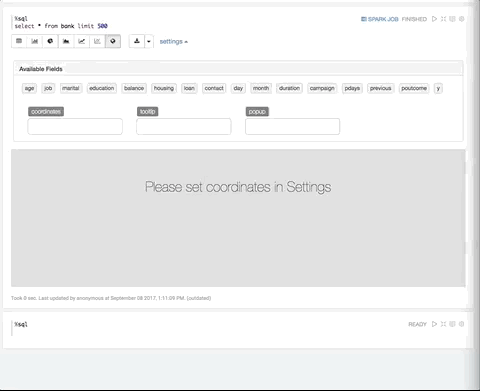This screenshot has height=391, width=480.
Task: Pick the 'campaign' field chip
Action: pyautogui.click(x=322, y=88)
